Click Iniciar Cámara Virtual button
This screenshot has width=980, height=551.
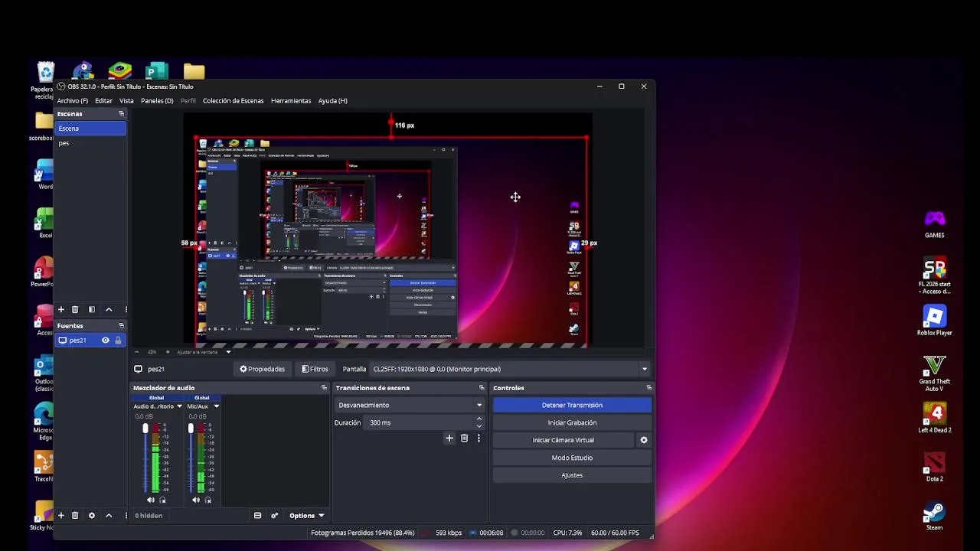tap(563, 440)
